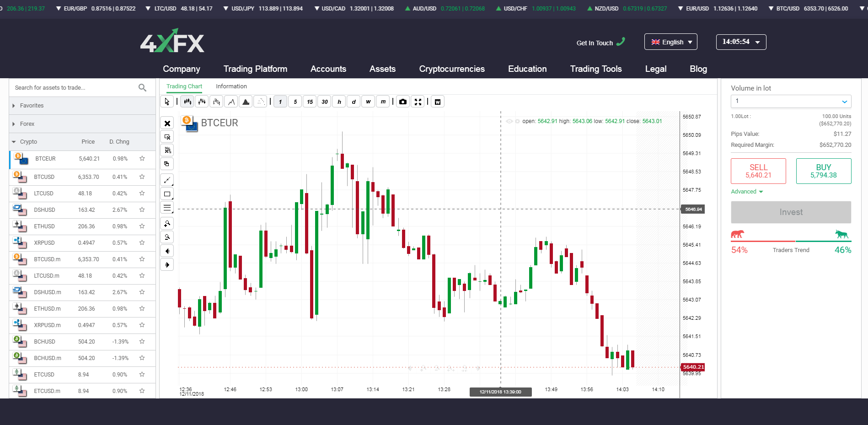Toggle favorite star for ETHUSD
The width and height of the screenshot is (868, 425).
point(142,226)
